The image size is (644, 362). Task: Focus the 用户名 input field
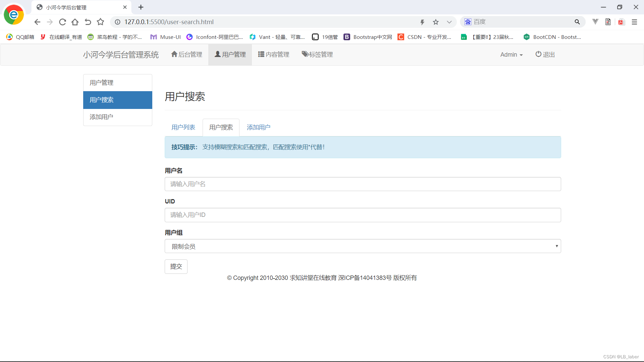pyautogui.click(x=363, y=184)
